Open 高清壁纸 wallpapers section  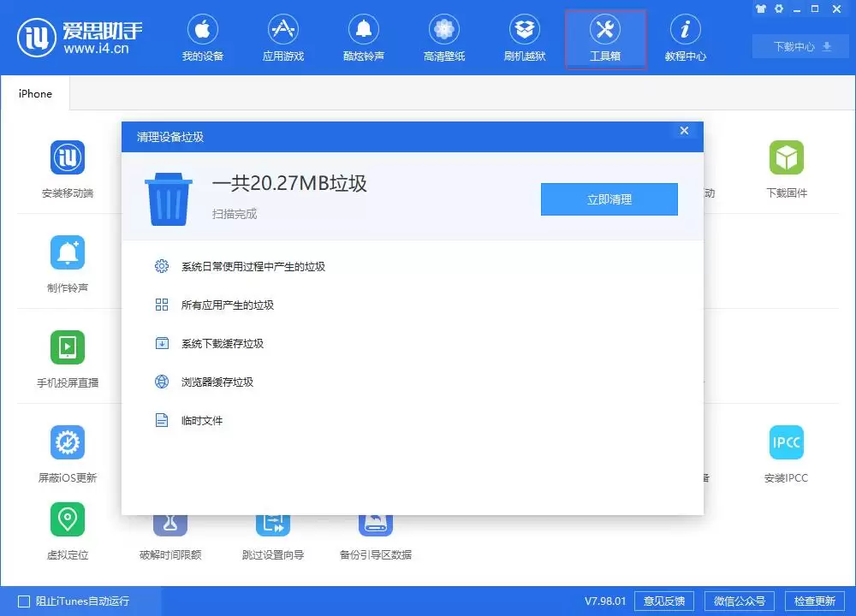443,38
